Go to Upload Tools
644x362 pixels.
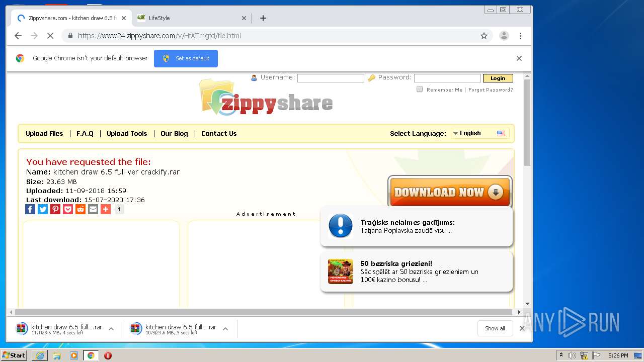point(127,133)
